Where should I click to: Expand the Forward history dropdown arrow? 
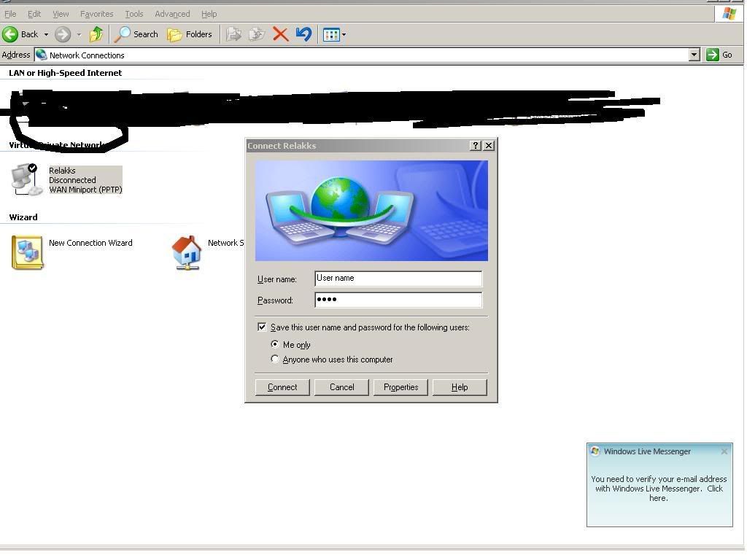79,35
